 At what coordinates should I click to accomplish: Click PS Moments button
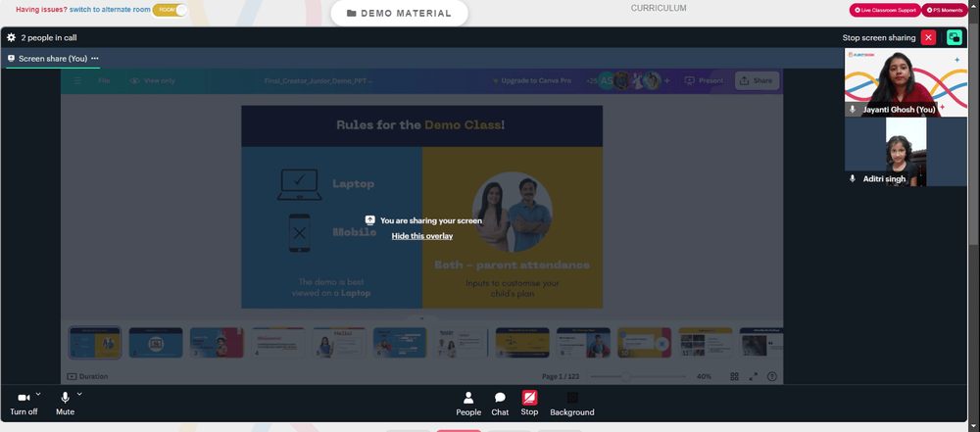click(x=945, y=10)
